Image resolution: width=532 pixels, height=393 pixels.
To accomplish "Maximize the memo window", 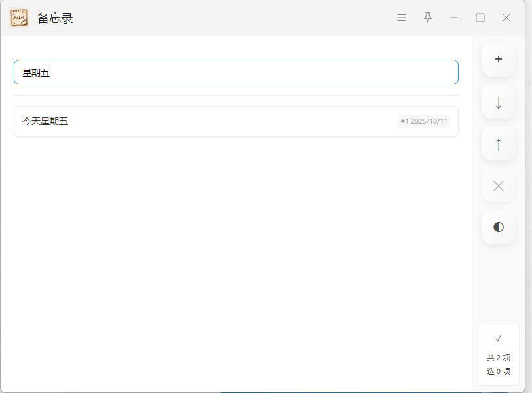I will click(480, 18).
